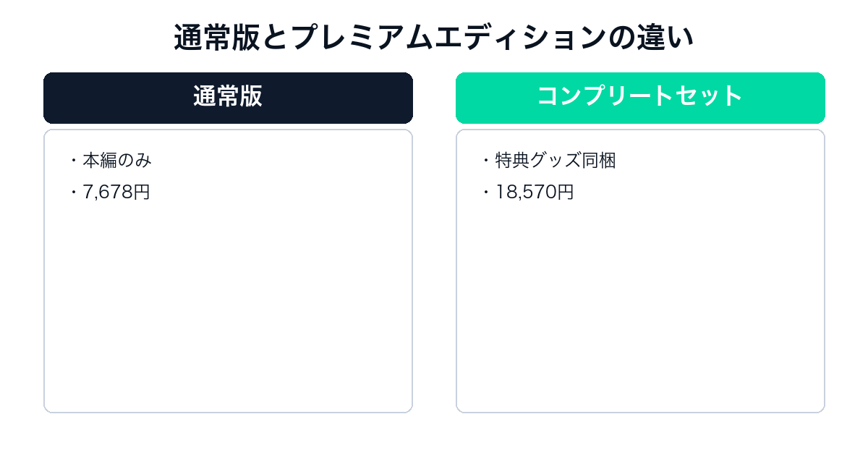Click the title 通常版とプレミアムエディションの違い
This screenshot has width=868, height=456.
(434, 38)
